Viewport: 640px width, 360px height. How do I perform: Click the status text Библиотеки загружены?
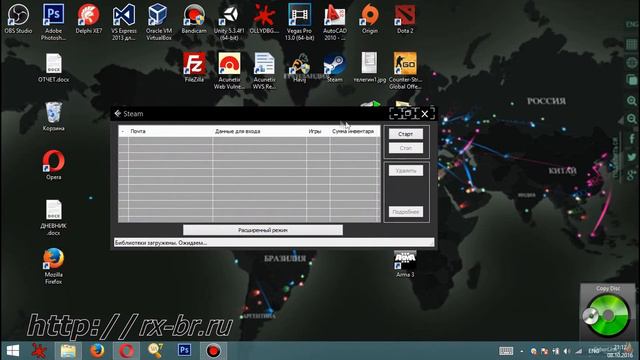161,243
